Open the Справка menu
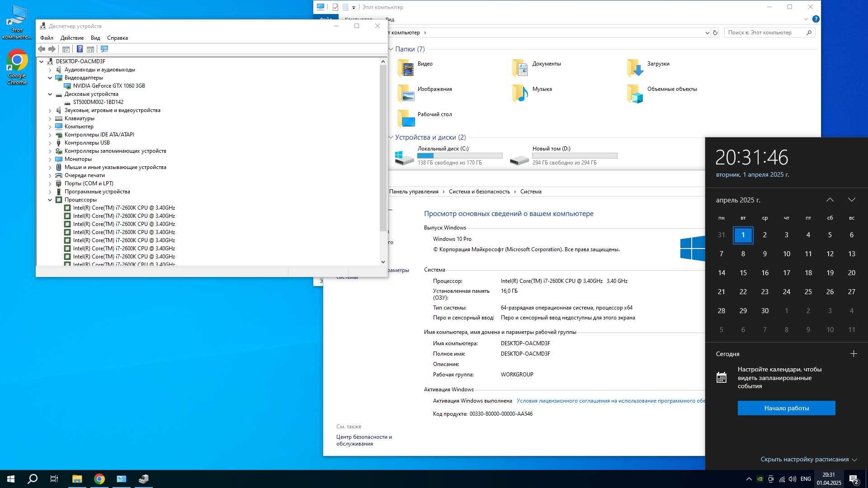This screenshot has width=868, height=488. (118, 38)
